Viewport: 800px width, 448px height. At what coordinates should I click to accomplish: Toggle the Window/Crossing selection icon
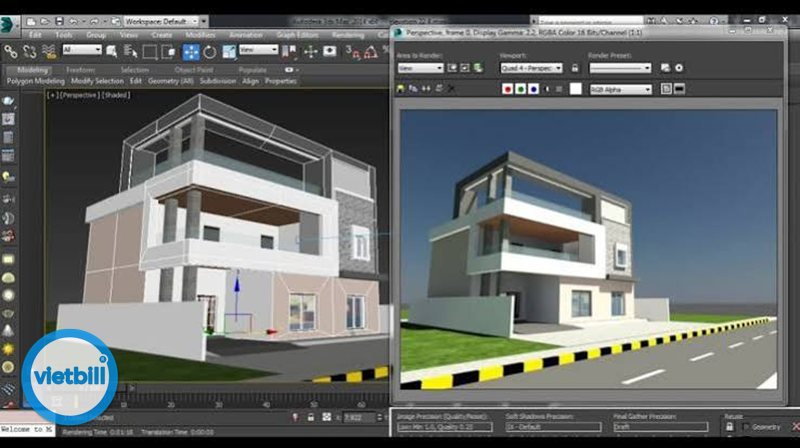click(168, 52)
